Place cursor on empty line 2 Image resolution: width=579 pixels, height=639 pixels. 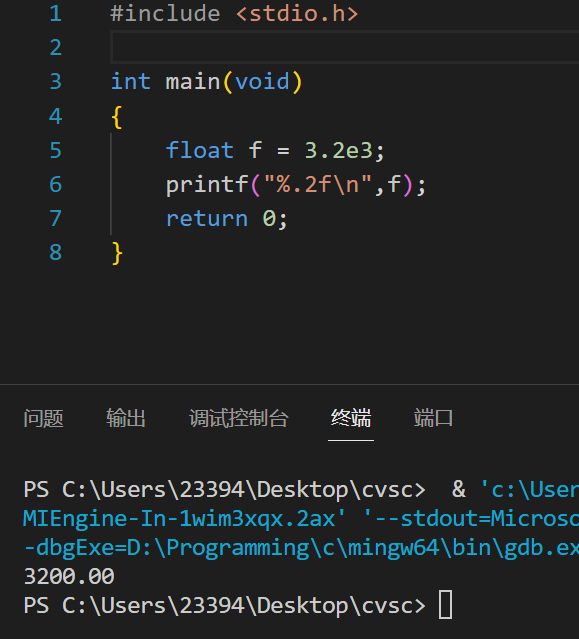coord(344,48)
